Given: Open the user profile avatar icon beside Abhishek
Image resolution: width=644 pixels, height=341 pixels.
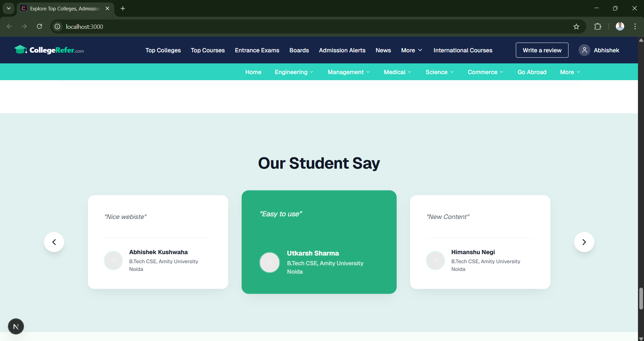Looking at the screenshot, I should [x=584, y=50].
